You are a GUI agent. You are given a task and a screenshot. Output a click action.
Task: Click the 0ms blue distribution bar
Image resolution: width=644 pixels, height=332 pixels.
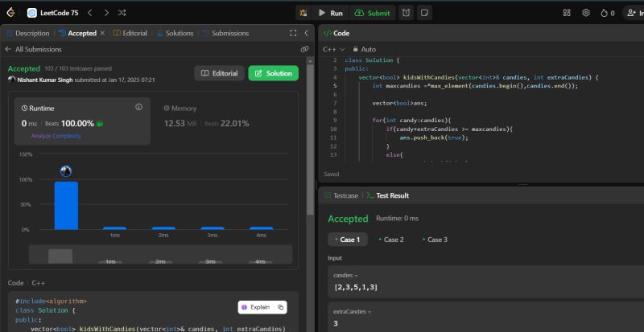[66, 206]
